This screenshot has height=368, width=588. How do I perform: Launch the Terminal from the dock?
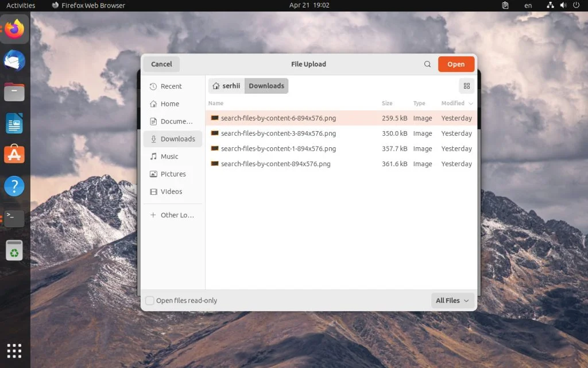click(14, 218)
